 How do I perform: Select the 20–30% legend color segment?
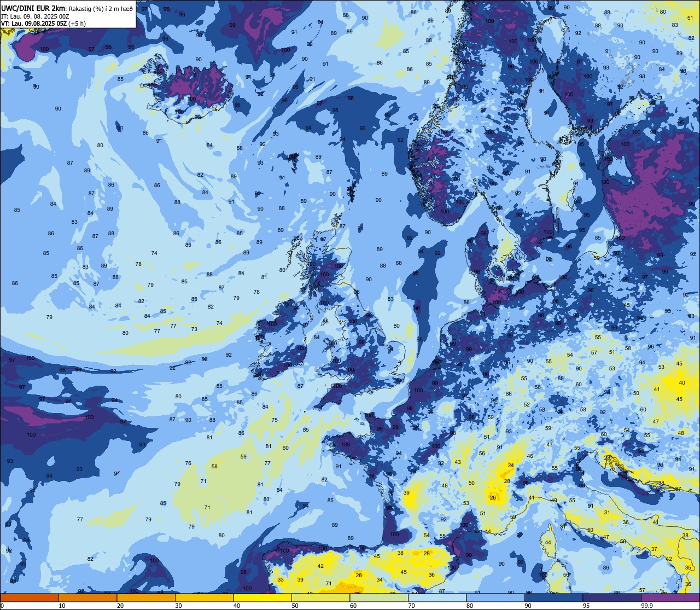(x=146, y=597)
